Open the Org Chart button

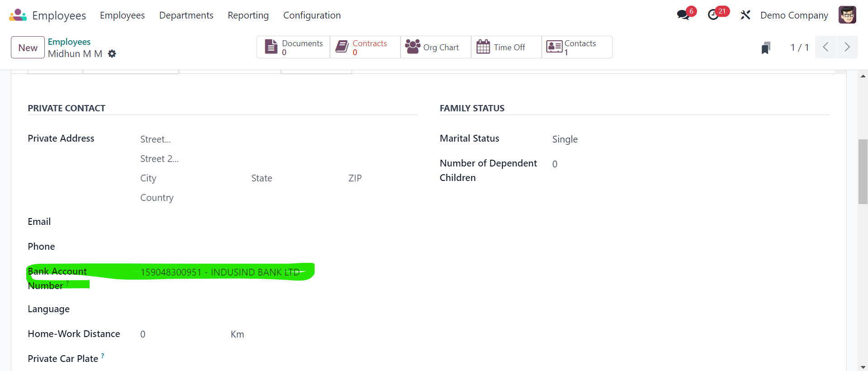pyautogui.click(x=436, y=47)
